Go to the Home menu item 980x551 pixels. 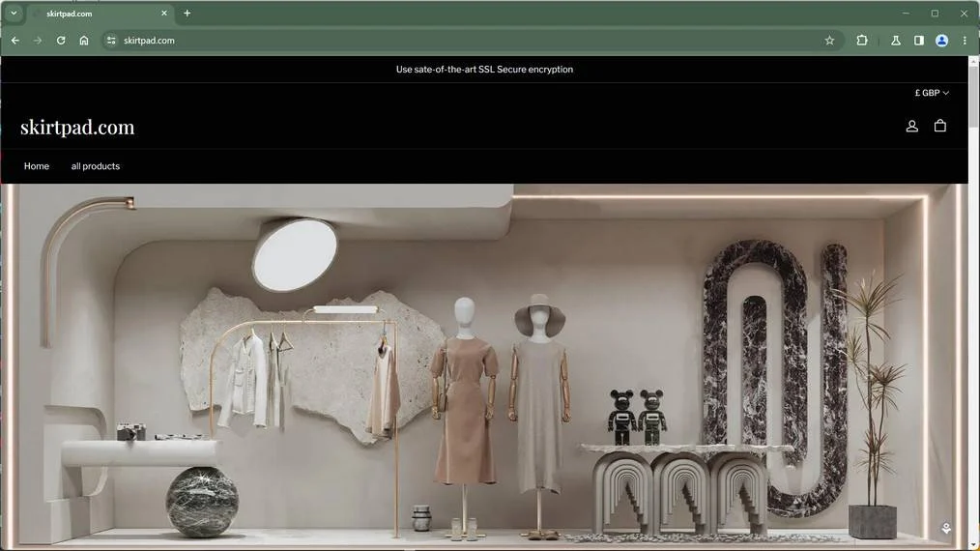click(x=37, y=166)
